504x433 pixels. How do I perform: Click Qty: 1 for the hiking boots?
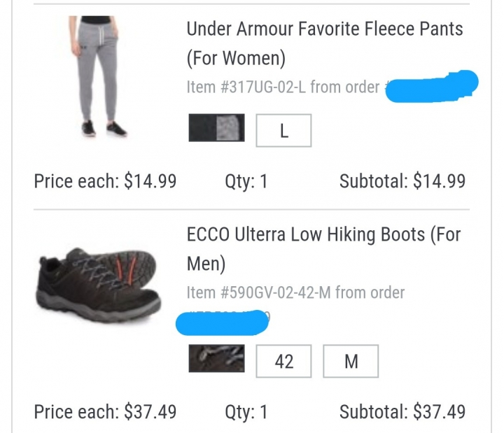pyautogui.click(x=246, y=412)
